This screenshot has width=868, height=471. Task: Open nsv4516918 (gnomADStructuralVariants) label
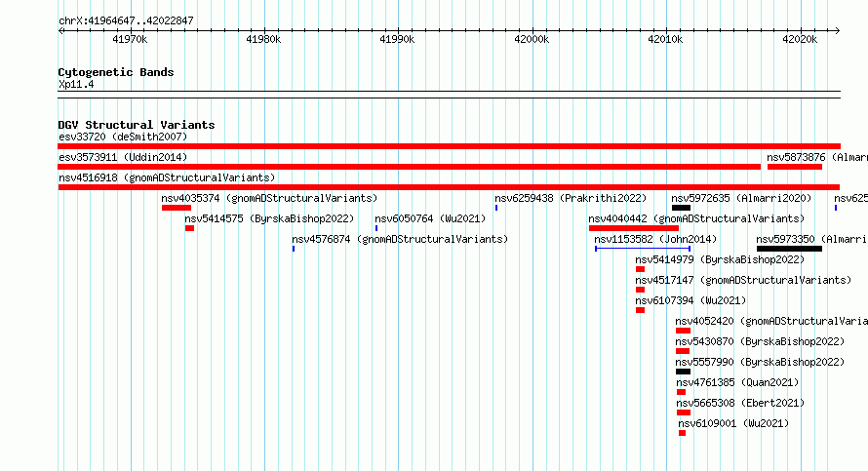click(x=167, y=177)
